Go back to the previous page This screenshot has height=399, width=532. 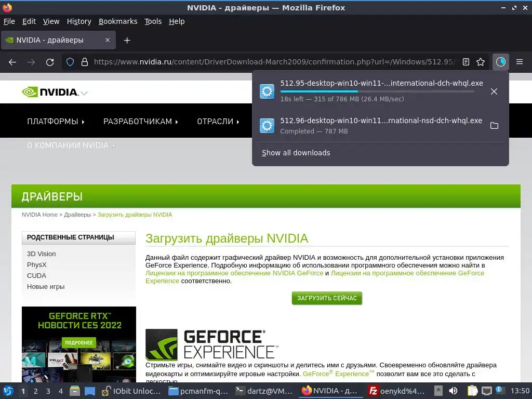12,62
